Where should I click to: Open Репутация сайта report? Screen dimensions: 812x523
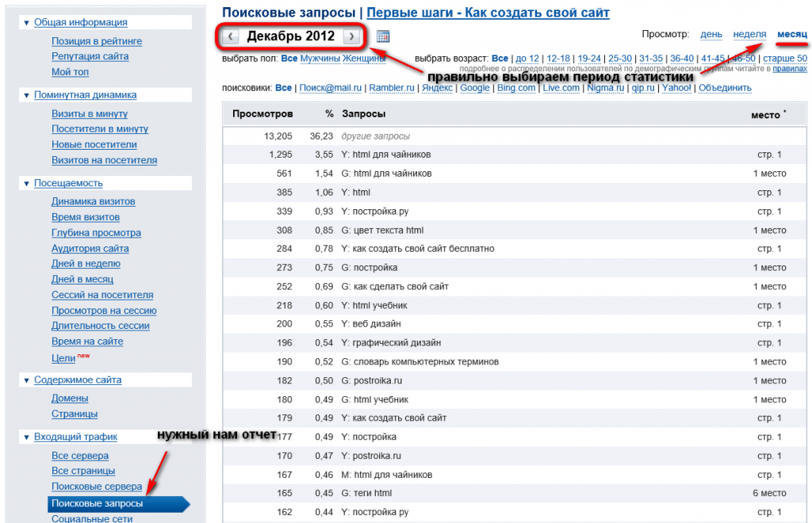click(90, 56)
